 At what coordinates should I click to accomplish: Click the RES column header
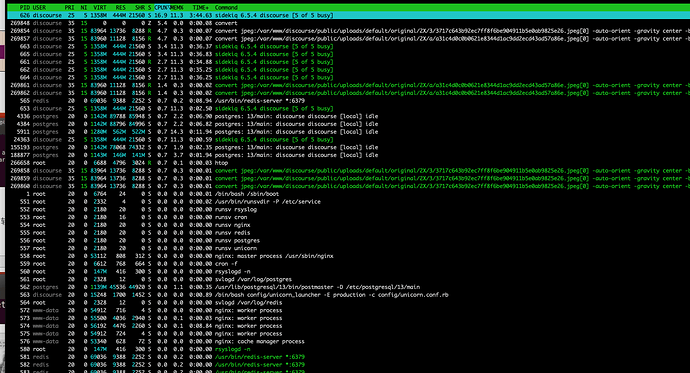[121, 7]
